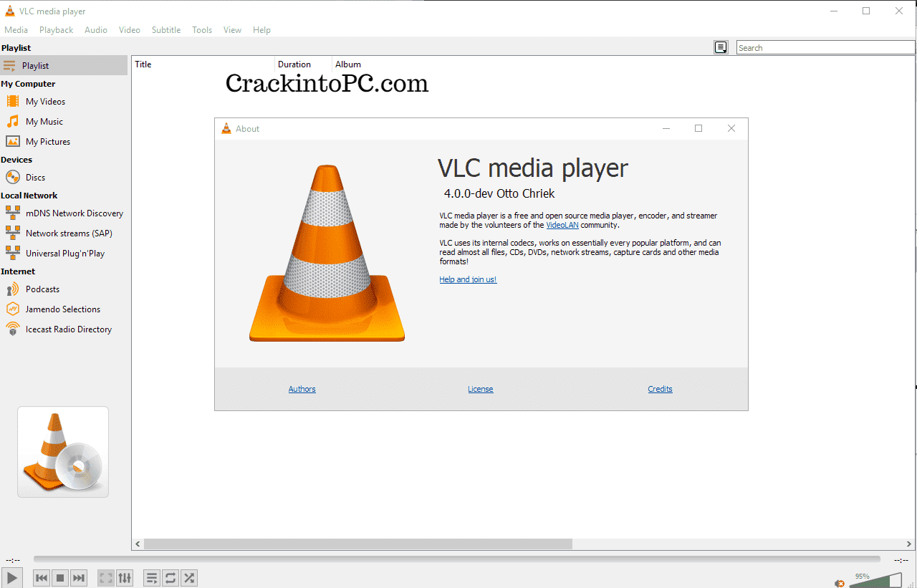Click the Play button

[x=11, y=577]
